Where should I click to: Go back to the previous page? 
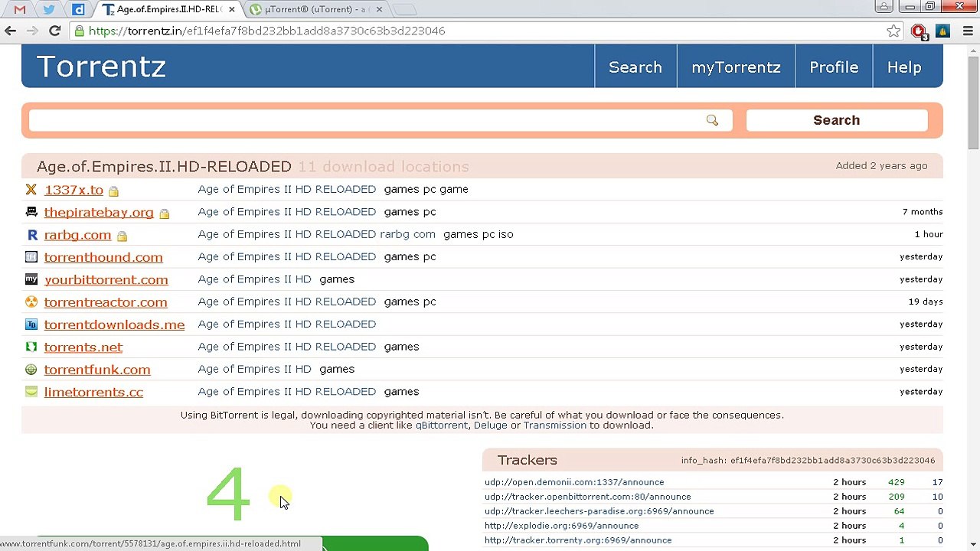click(11, 31)
